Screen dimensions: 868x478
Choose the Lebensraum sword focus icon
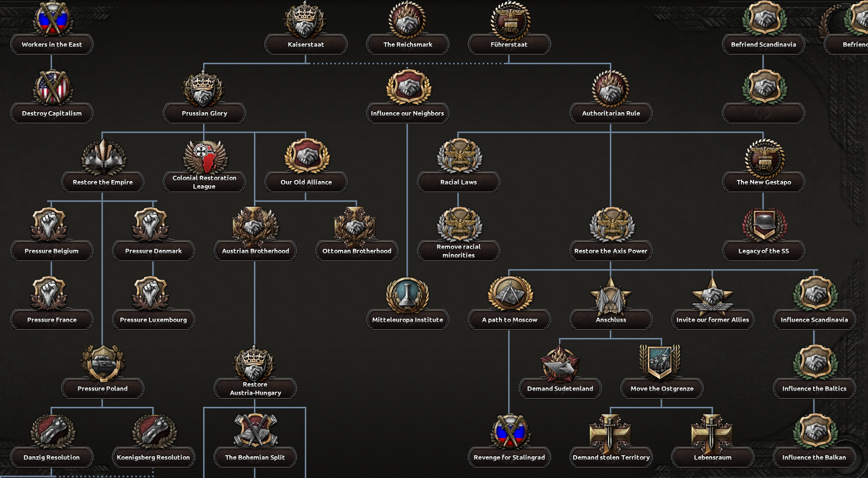(712, 433)
